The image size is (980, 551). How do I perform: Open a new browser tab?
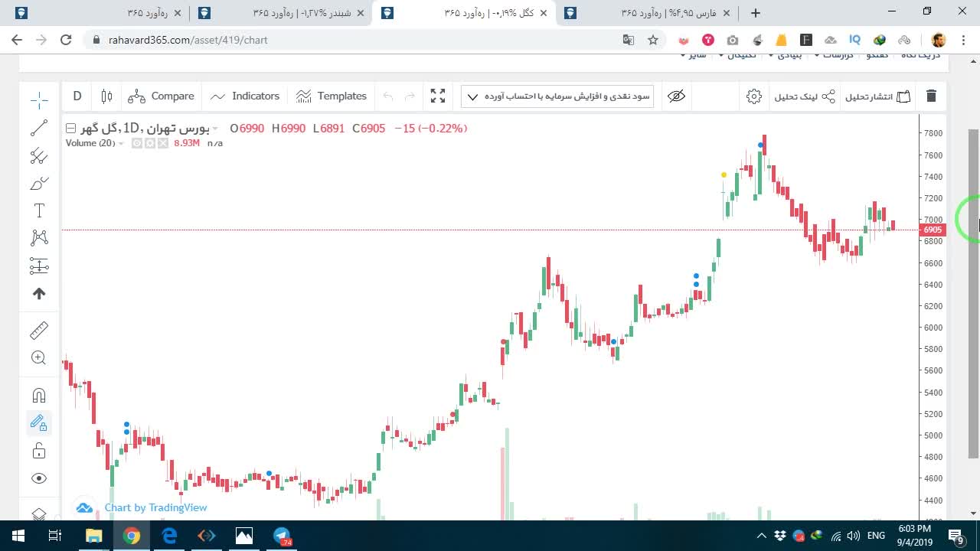click(x=756, y=13)
